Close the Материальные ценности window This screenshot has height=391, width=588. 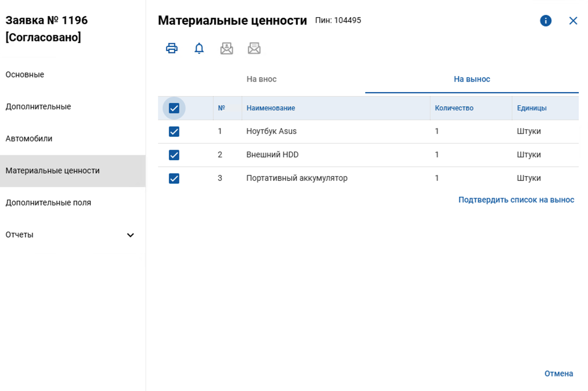coord(573,21)
